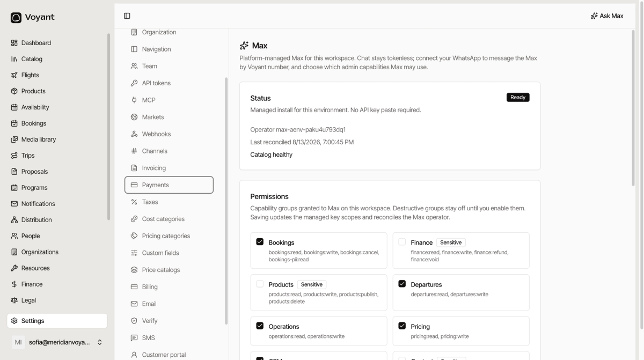Screen dimensions: 644x360
Task: Click the Last reconciled 8/13/2026 timestamp
Action: pyautogui.click(x=302, y=142)
